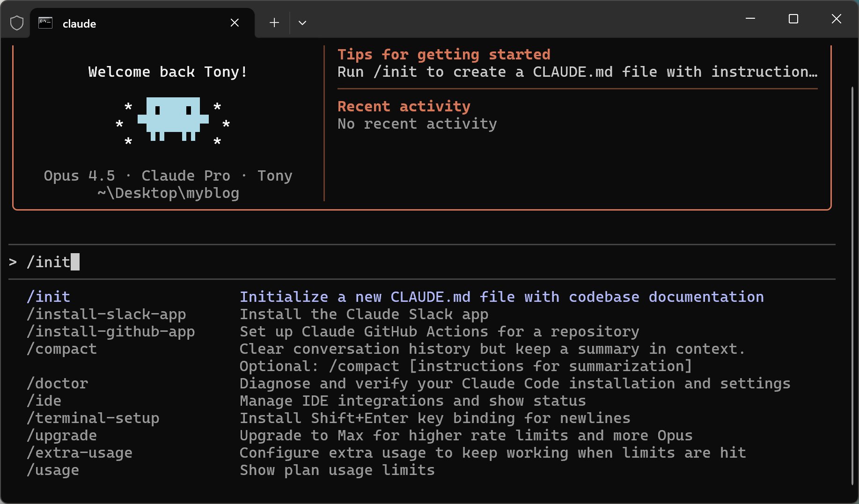This screenshot has height=504, width=859.
Task: Pick the /terminal-setup command
Action: pyautogui.click(x=93, y=418)
